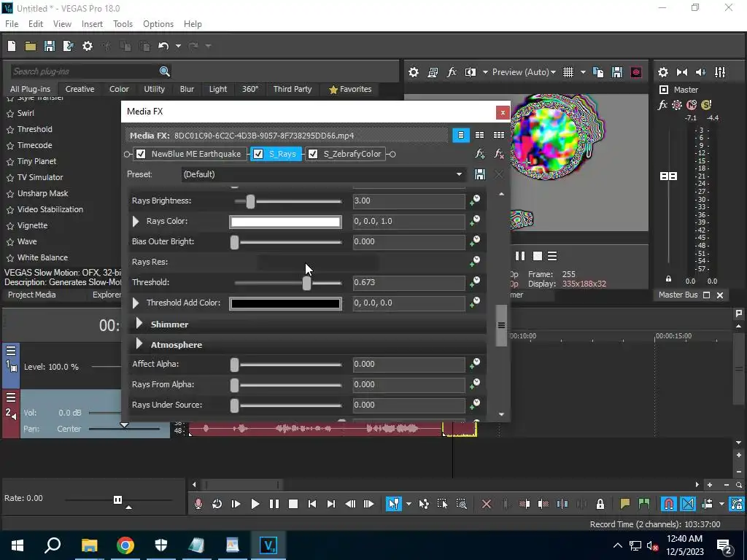Viewport: 747px width, 560px height.
Task: Click the Threshold value field 0.673
Action: click(x=409, y=282)
